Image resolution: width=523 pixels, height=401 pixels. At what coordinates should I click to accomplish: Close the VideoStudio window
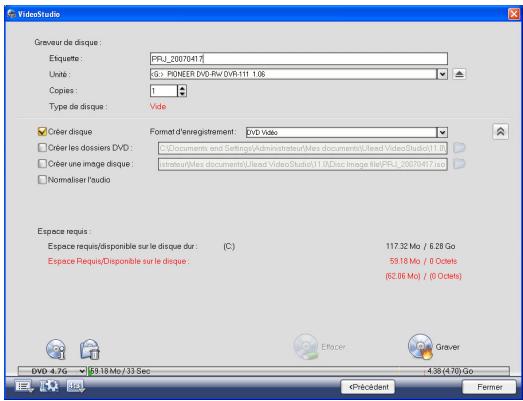[x=513, y=14]
